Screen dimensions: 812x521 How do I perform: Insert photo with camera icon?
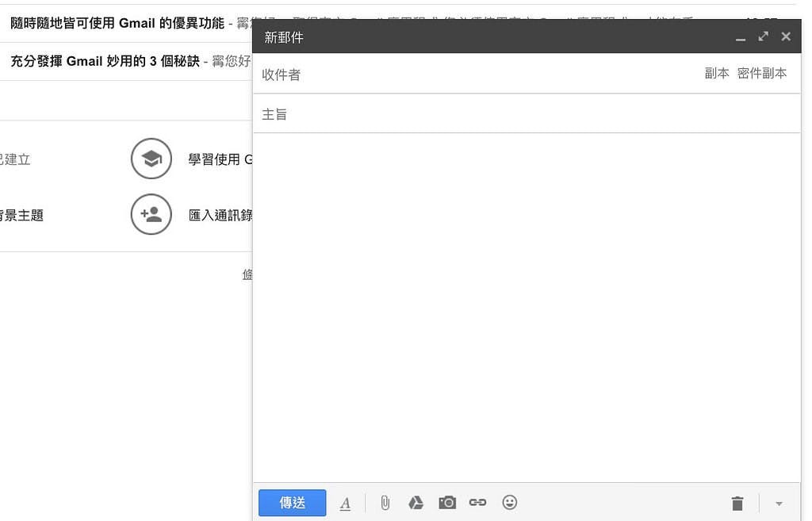click(447, 502)
